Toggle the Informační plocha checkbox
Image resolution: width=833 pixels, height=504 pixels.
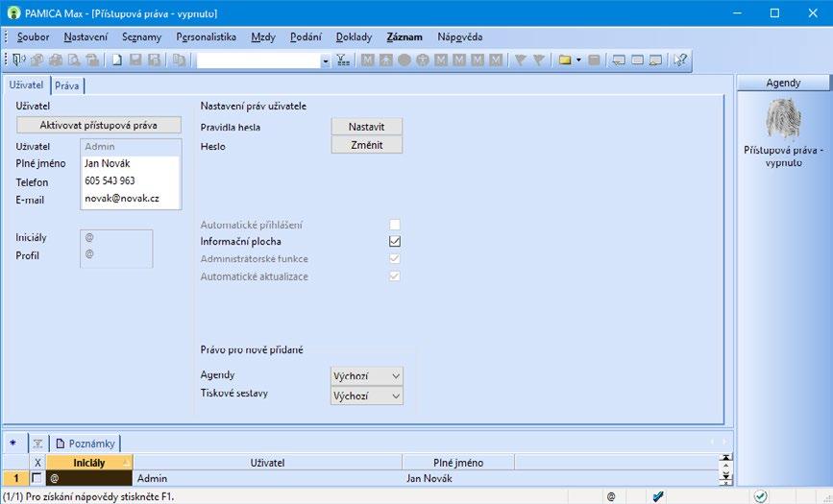click(395, 242)
